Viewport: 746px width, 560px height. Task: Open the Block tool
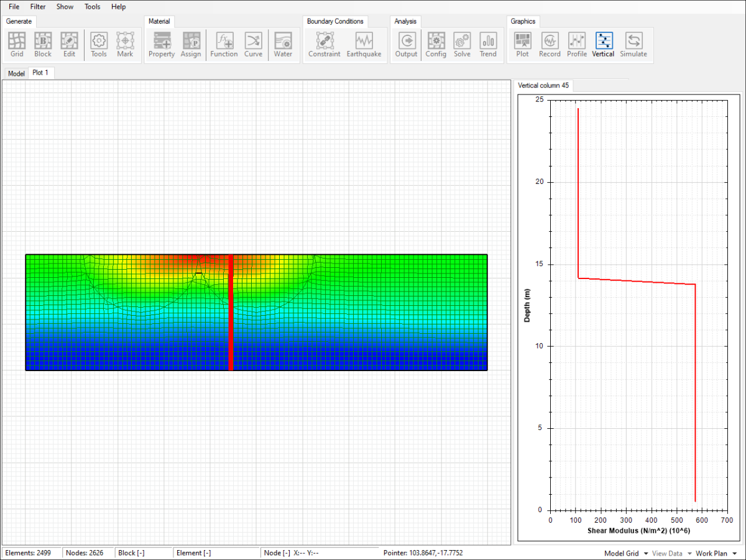(x=43, y=45)
